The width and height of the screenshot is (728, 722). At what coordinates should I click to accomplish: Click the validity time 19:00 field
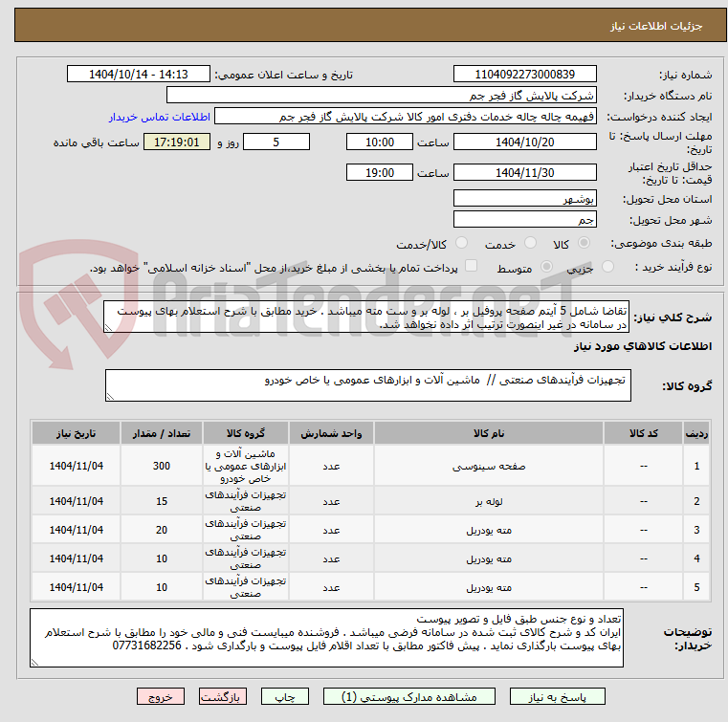click(x=380, y=173)
